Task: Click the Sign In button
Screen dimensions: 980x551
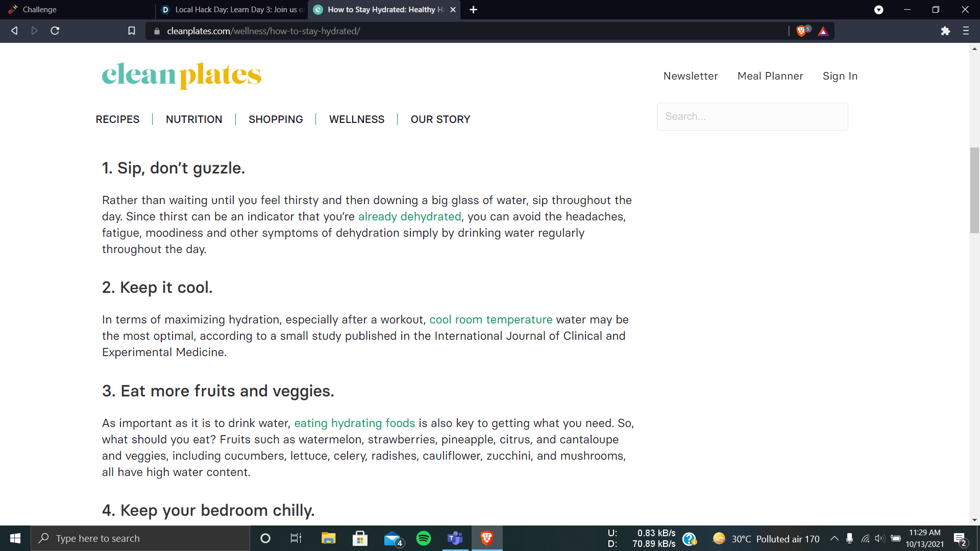Action: click(840, 76)
